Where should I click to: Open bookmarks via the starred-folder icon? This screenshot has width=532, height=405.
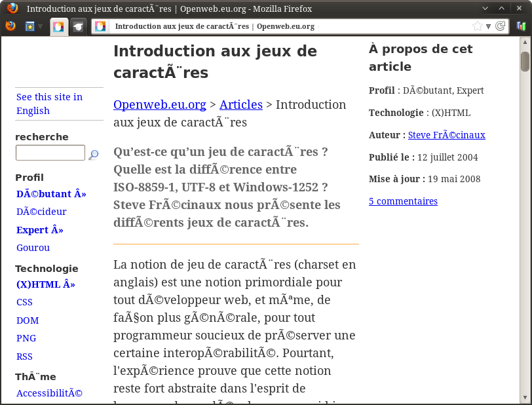pos(29,26)
